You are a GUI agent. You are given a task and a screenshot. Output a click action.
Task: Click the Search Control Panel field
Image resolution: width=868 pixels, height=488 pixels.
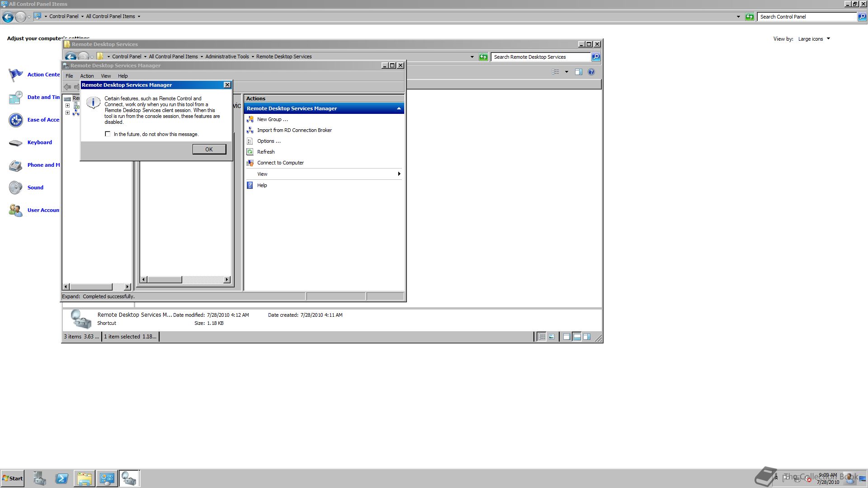[807, 17]
